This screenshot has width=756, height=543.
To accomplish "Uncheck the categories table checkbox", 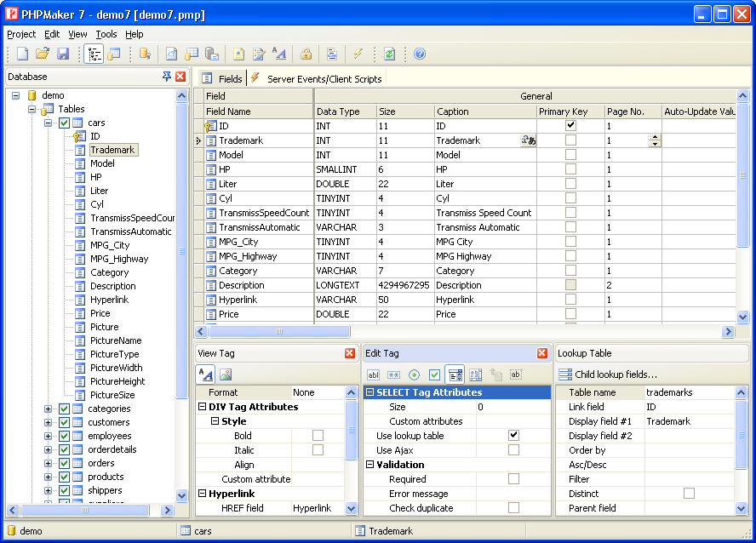I will click(65, 409).
